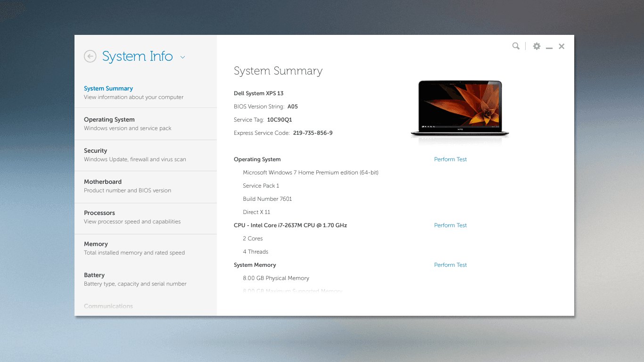This screenshot has width=644, height=362.
Task: Open the Operating System sidebar section
Action: tap(146, 124)
